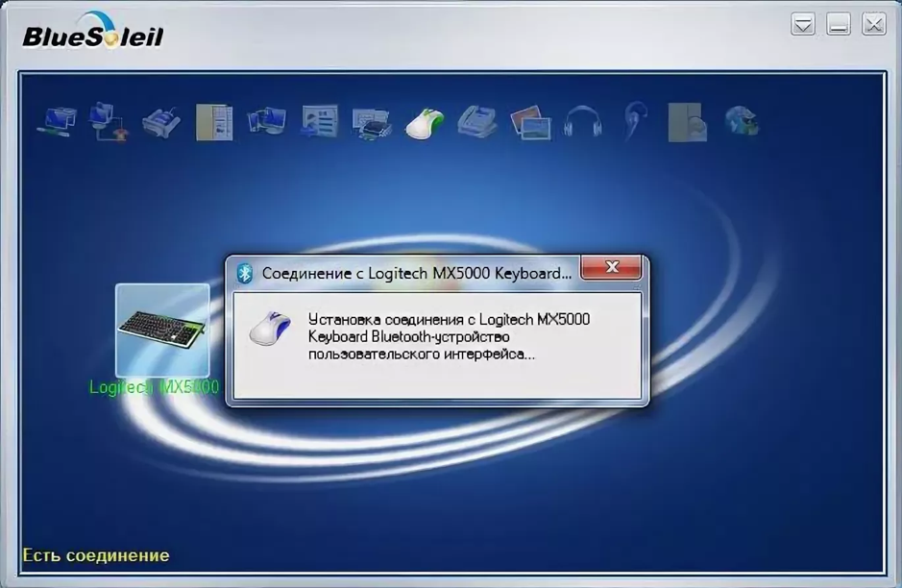
Task: Click the dialog title 'Соединение с Logitech MX5000 Keyboard...'
Action: pos(417,273)
